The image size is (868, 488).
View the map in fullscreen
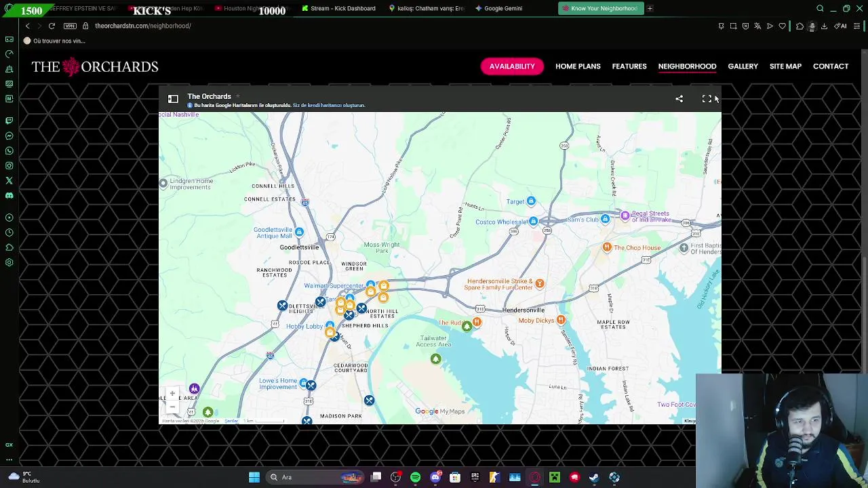(x=707, y=99)
